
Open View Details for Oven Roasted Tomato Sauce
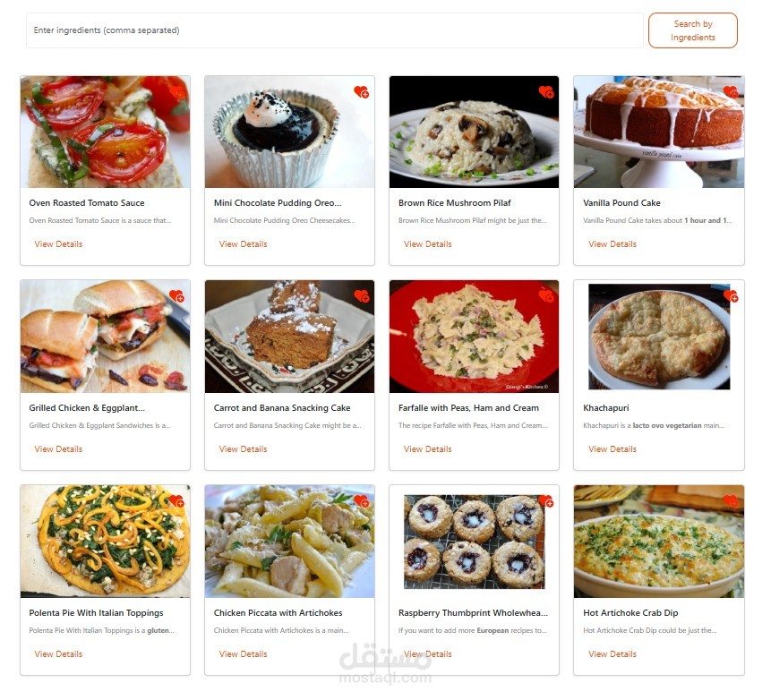pyautogui.click(x=58, y=244)
